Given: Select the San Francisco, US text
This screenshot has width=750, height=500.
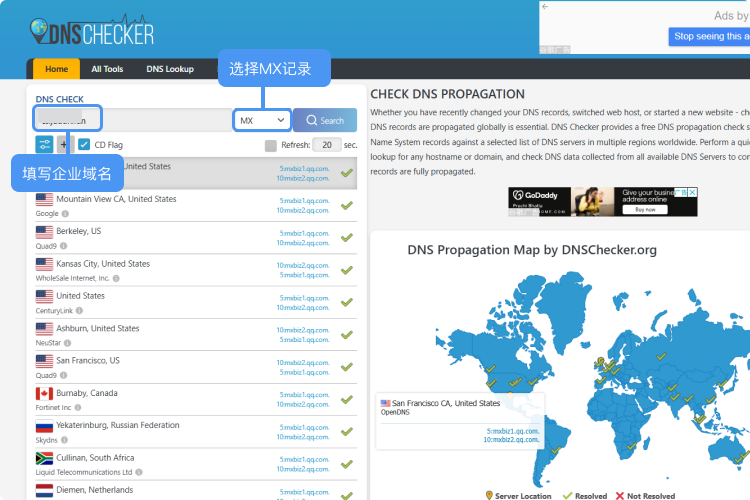Looking at the screenshot, I should (88, 360).
